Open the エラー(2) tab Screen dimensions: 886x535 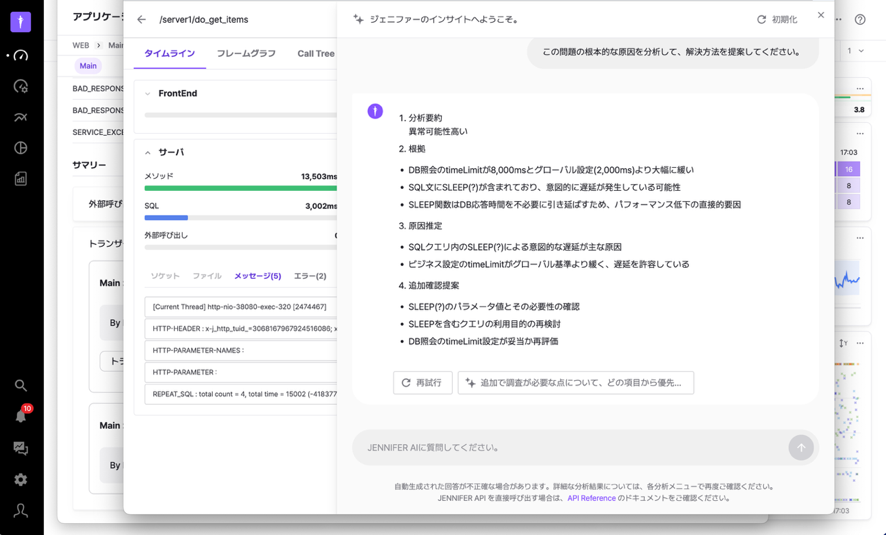[310, 276]
